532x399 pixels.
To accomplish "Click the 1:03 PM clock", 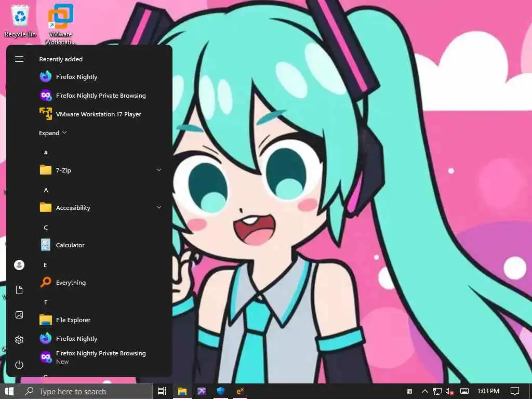I will (x=488, y=391).
